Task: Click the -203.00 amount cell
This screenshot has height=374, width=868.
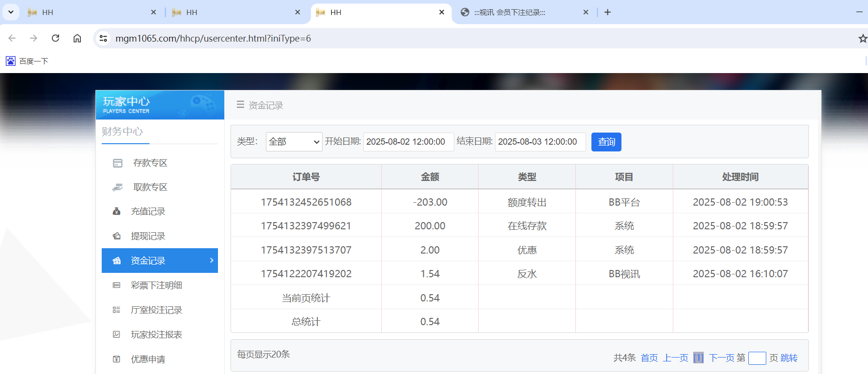Action: point(430,202)
